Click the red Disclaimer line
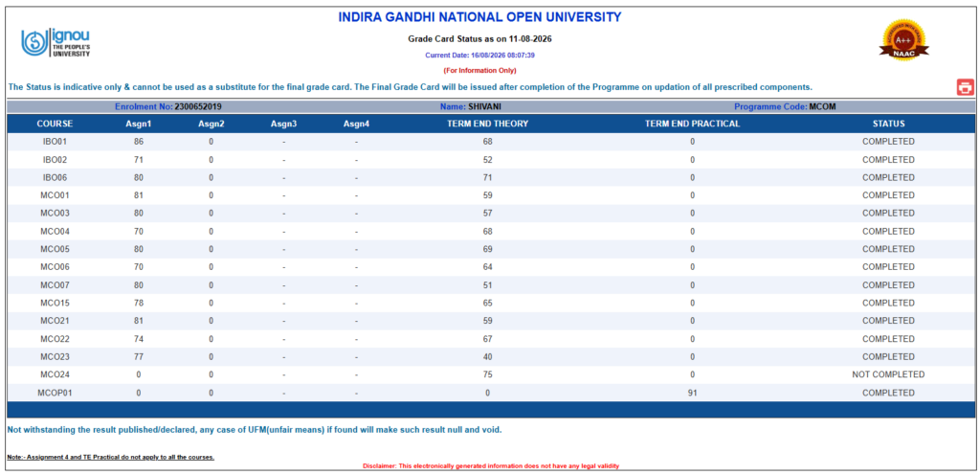Screen dimensions: 980x475 click(491, 466)
